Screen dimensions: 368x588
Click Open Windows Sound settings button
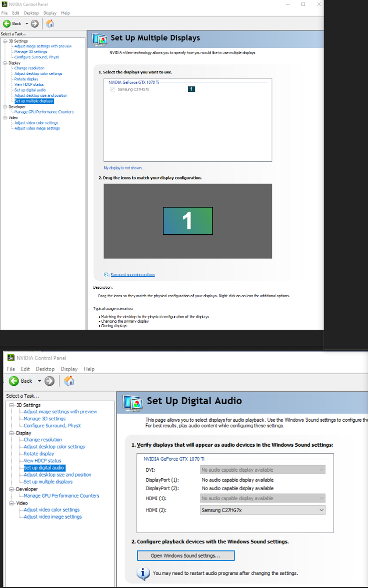(x=185, y=556)
